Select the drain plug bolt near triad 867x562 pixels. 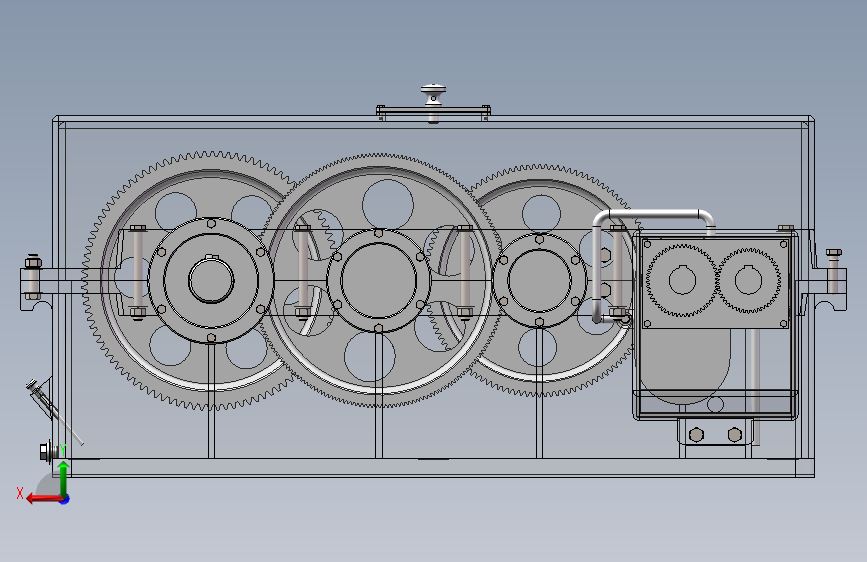point(48,452)
